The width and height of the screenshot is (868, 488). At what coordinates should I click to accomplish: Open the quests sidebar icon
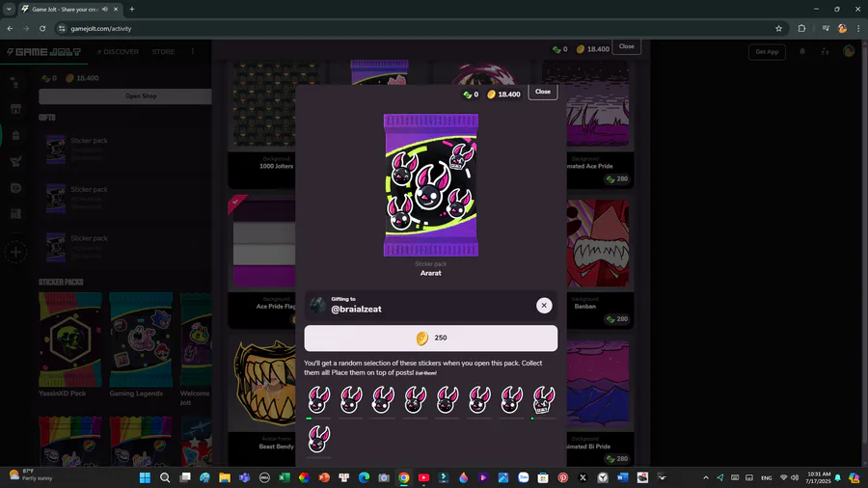point(15,162)
